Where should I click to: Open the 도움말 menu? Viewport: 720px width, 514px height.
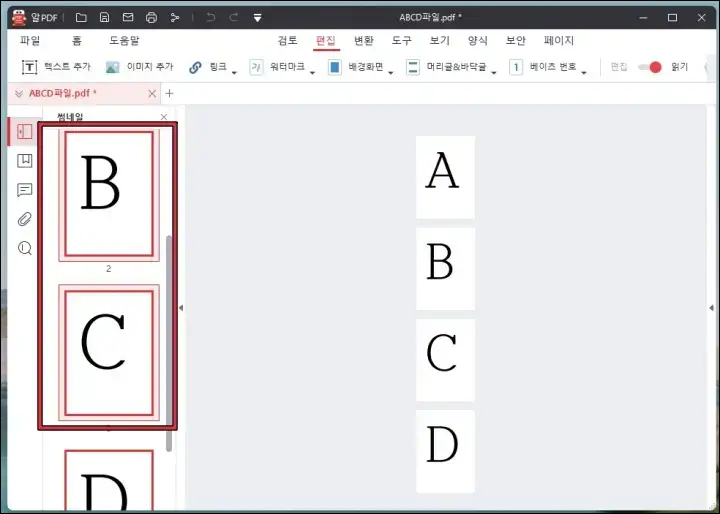(124, 40)
